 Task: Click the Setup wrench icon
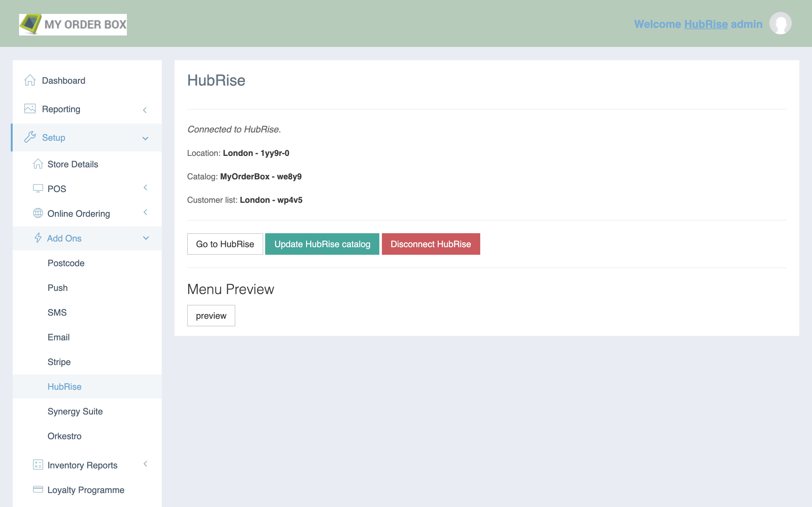[x=30, y=137]
